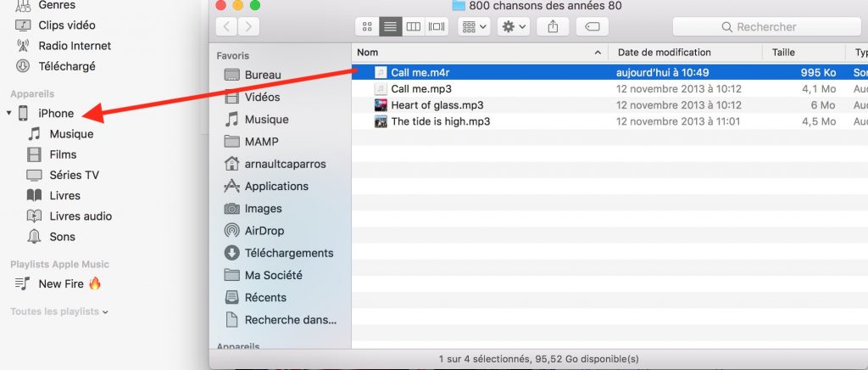Viewport: 868px width, 370px height.
Task: Click the Clips vidéo icon
Action: 23,25
